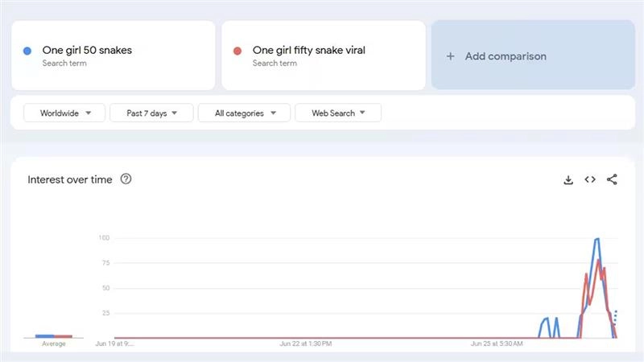This screenshot has height=362, width=644.
Task: Download the Interest over time data as CSV
Action: tap(568, 180)
